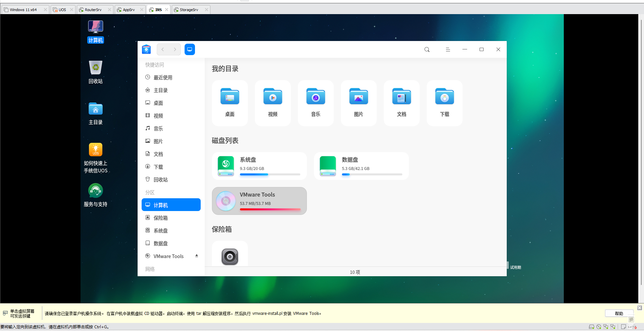This screenshot has height=331, width=644.
Task: Click the hard disk icon in VMware status bar
Action: [591, 326]
